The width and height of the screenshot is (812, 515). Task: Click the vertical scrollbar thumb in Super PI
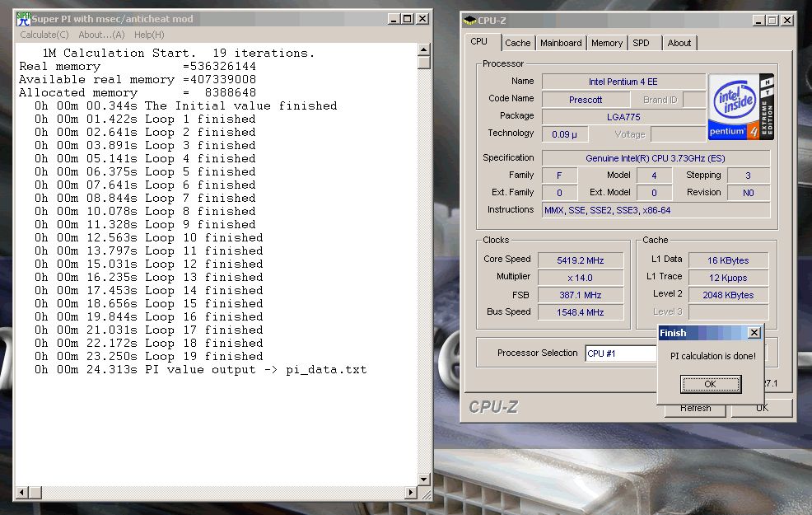(423, 62)
